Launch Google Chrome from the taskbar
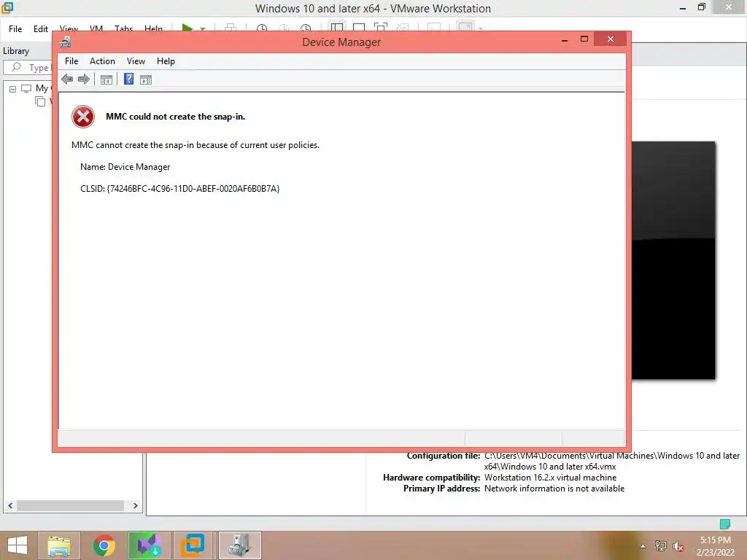The width and height of the screenshot is (747, 560). 104,545
